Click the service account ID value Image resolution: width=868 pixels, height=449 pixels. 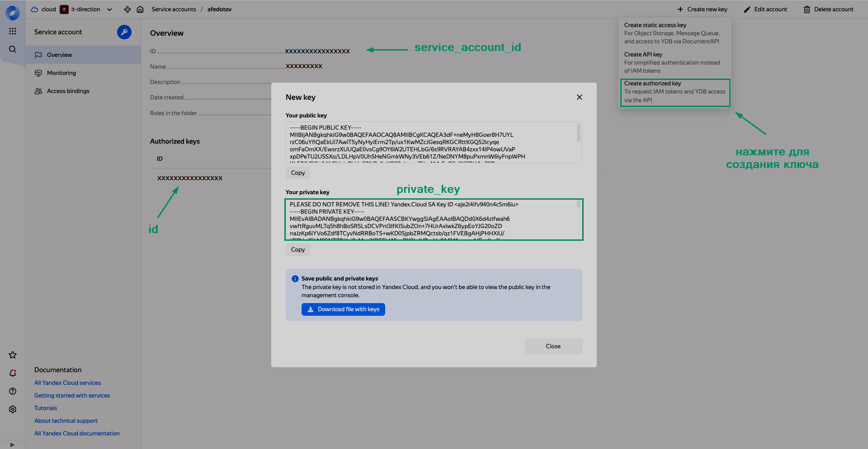[x=317, y=51]
